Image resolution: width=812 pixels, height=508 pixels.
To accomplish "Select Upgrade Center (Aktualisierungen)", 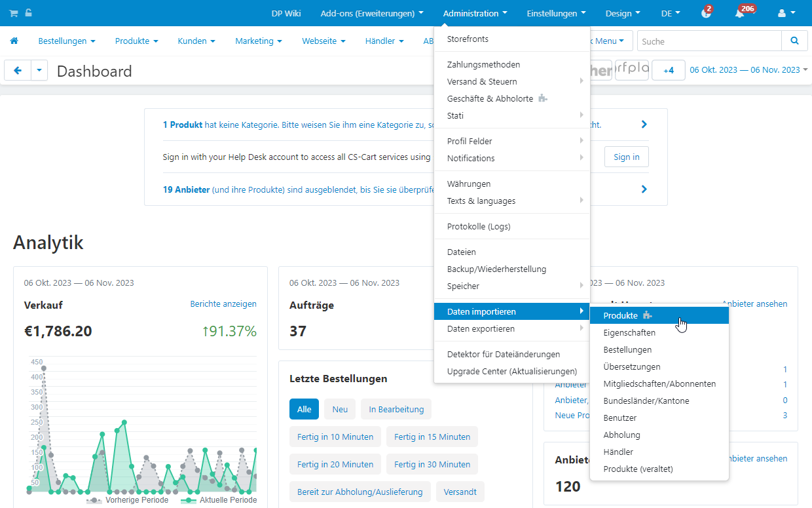I will [512, 372].
